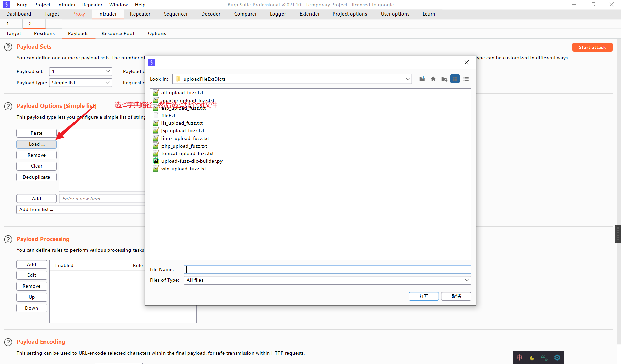Click the home directory icon in file dialog

tap(433, 79)
